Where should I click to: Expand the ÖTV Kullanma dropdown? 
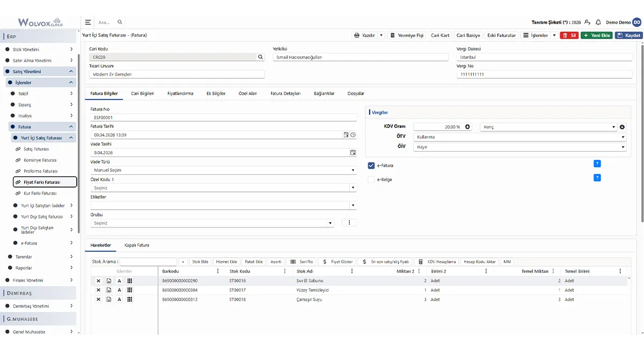(520, 137)
